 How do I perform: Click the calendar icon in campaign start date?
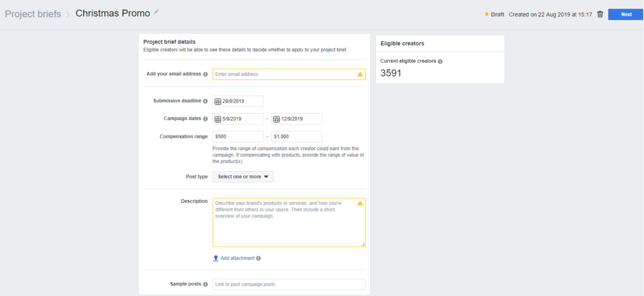(218, 119)
